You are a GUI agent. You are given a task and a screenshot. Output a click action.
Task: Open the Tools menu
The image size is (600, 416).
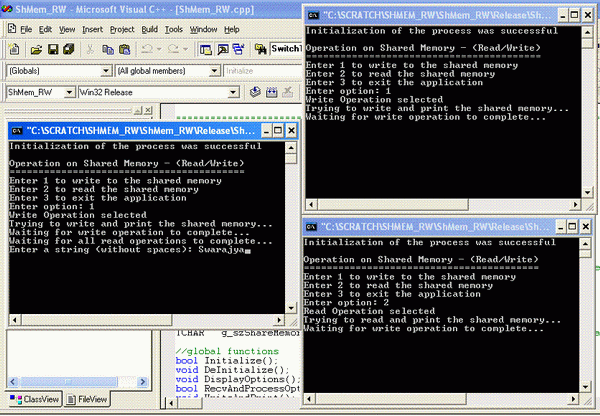(173, 29)
